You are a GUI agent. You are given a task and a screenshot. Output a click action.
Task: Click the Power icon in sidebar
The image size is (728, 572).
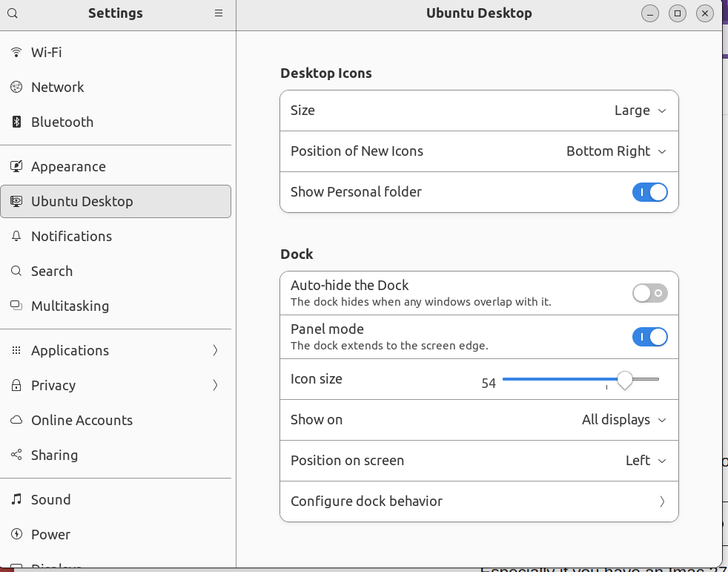coord(16,534)
